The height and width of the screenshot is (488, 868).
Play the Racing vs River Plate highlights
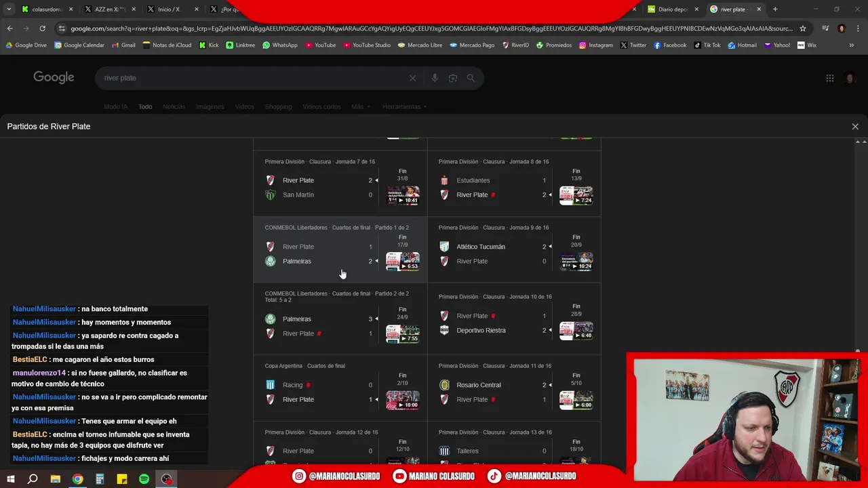click(x=403, y=400)
